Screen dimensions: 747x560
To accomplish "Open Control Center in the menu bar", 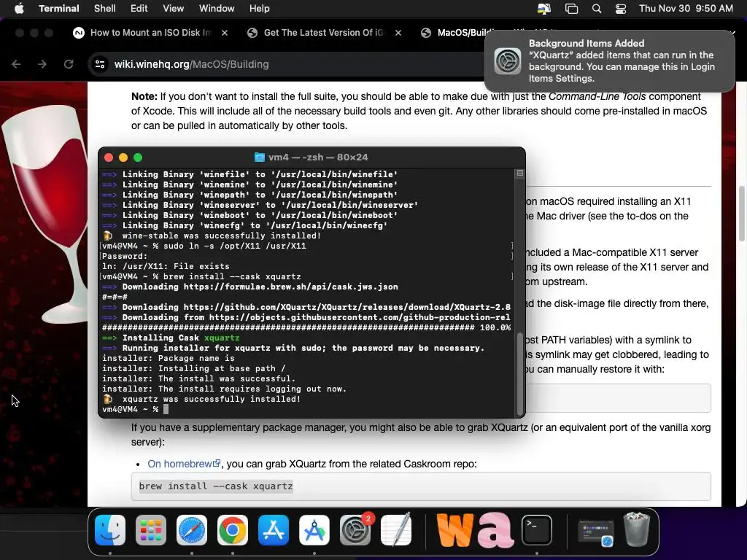I will [x=621, y=8].
